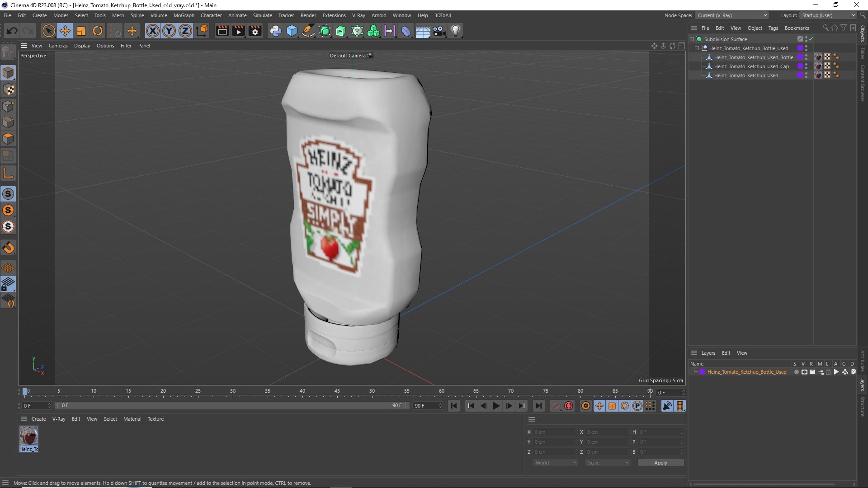
Task: Open the Python script icon
Action: [x=275, y=31]
